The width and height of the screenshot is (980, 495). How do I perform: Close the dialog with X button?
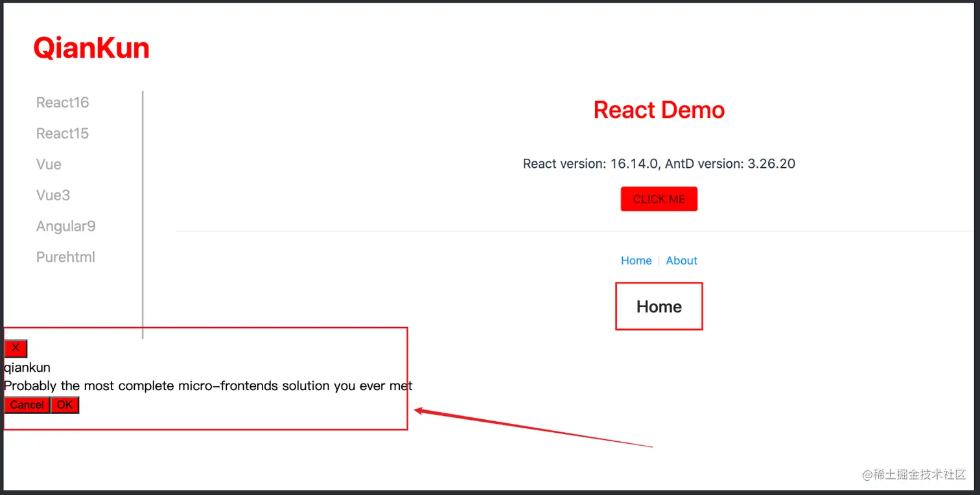click(x=16, y=348)
